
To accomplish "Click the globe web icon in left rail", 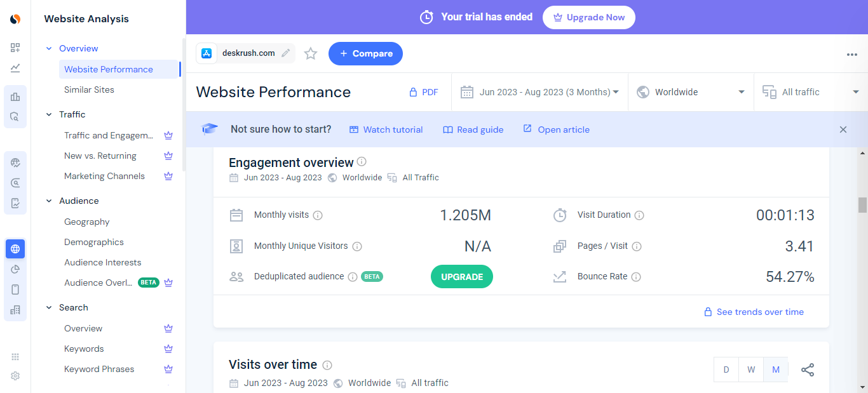I will 15,249.
